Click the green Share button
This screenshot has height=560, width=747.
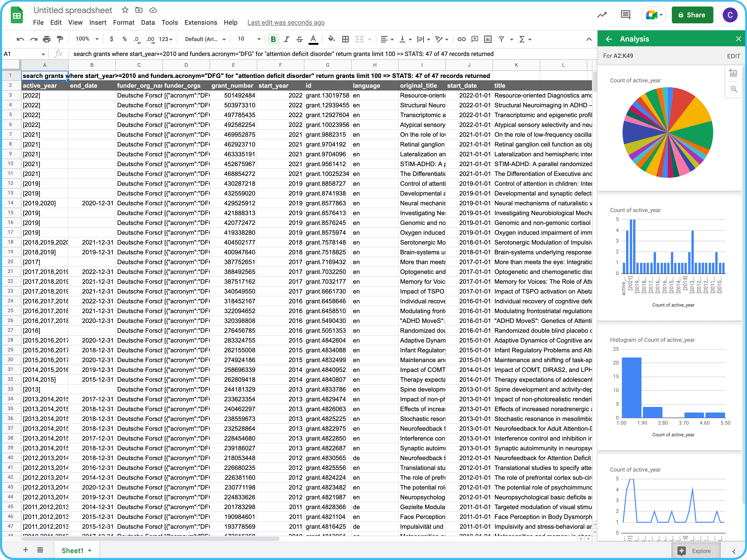pyautogui.click(x=692, y=15)
